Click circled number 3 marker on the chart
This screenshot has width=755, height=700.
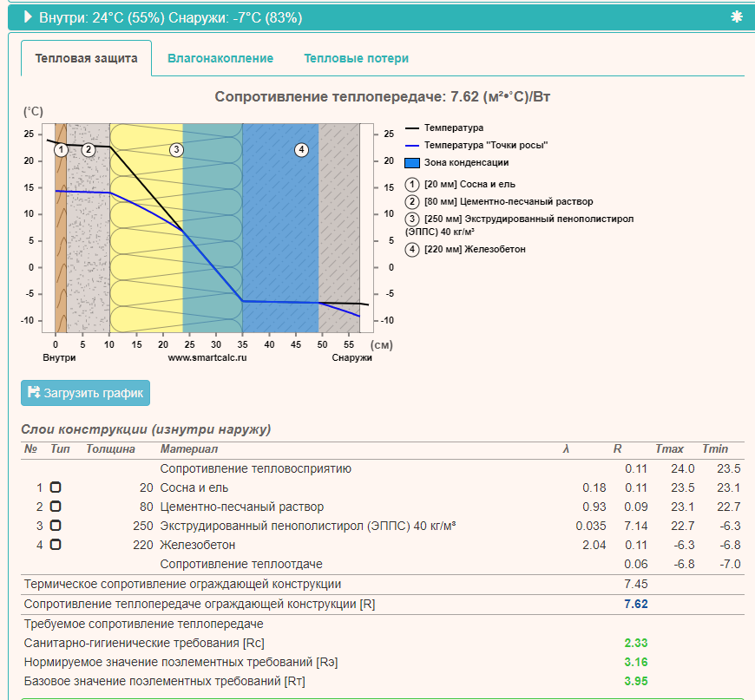(x=176, y=150)
